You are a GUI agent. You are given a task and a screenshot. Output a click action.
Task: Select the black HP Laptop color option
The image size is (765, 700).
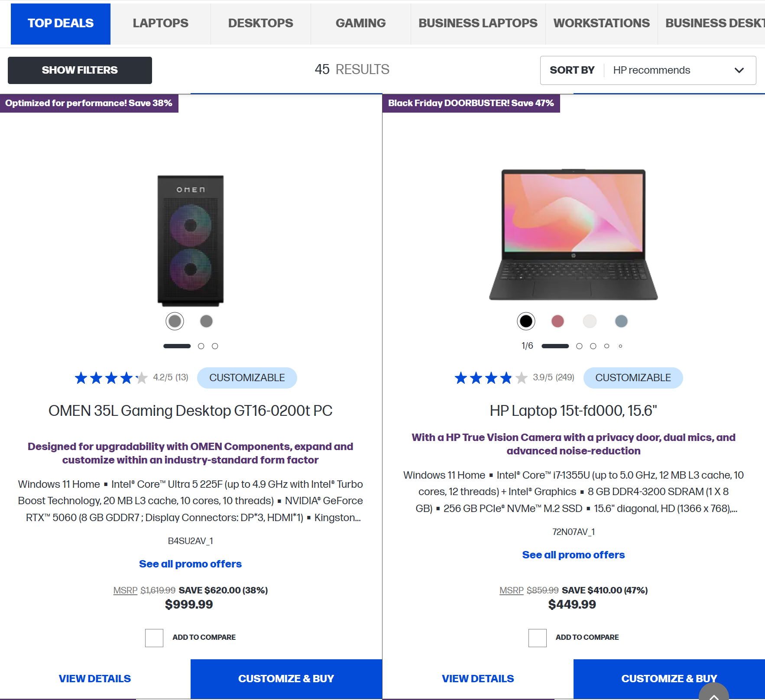[526, 321]
